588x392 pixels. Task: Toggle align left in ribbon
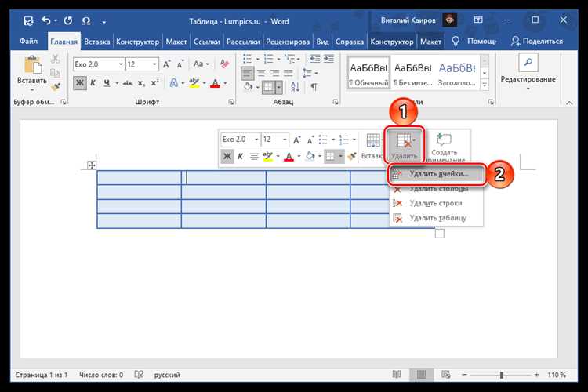247,73
